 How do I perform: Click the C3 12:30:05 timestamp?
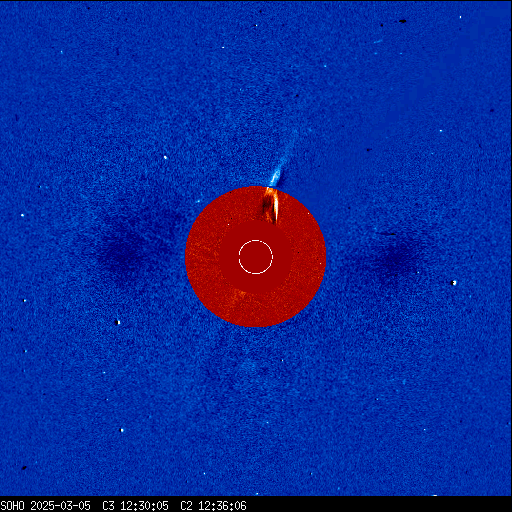click(x=135, y=506)
